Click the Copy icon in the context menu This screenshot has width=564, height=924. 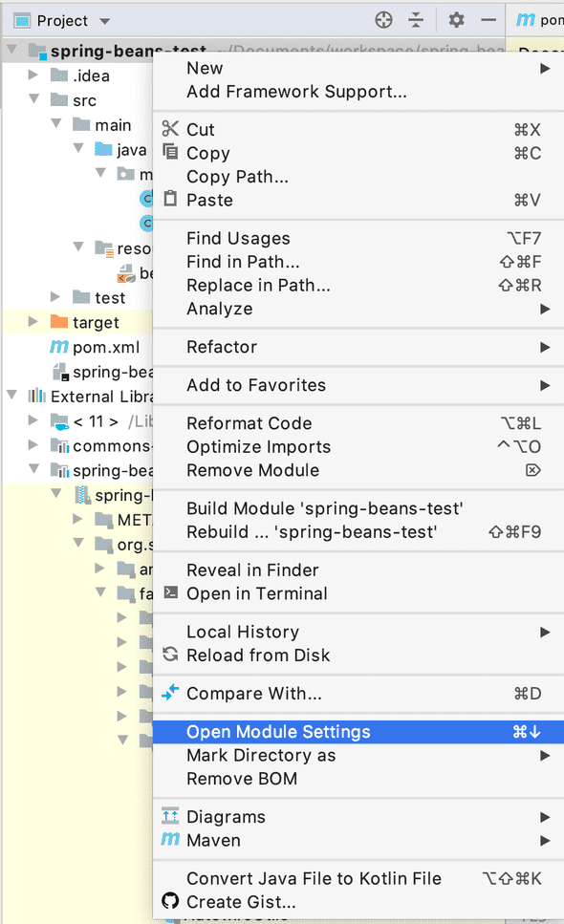coord(170,152)
